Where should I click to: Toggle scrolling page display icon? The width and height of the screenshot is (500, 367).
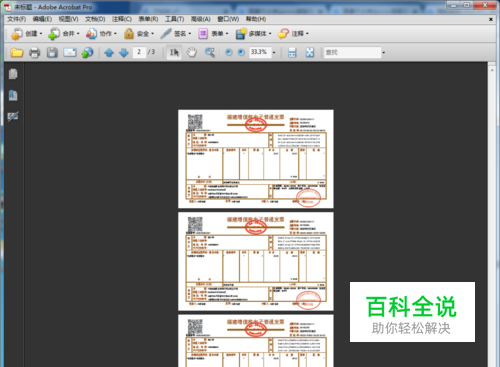pos(292,52)
